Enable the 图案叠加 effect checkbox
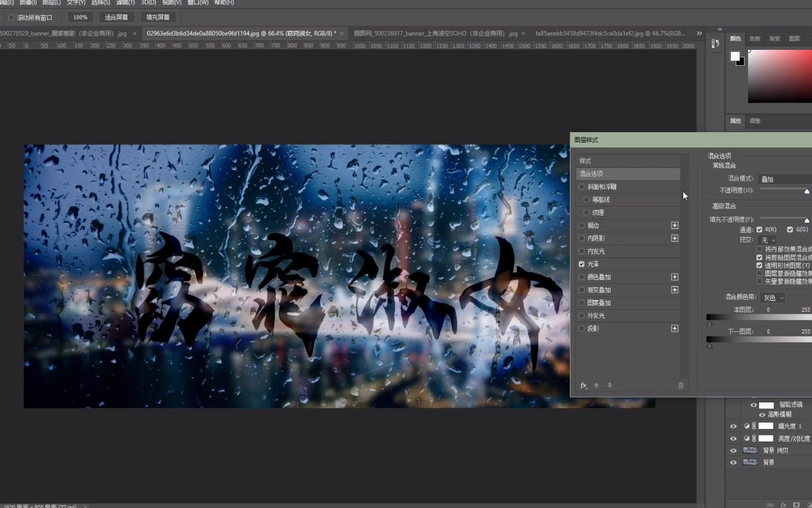This screenshot has width=812, height=508. [582, 303]
